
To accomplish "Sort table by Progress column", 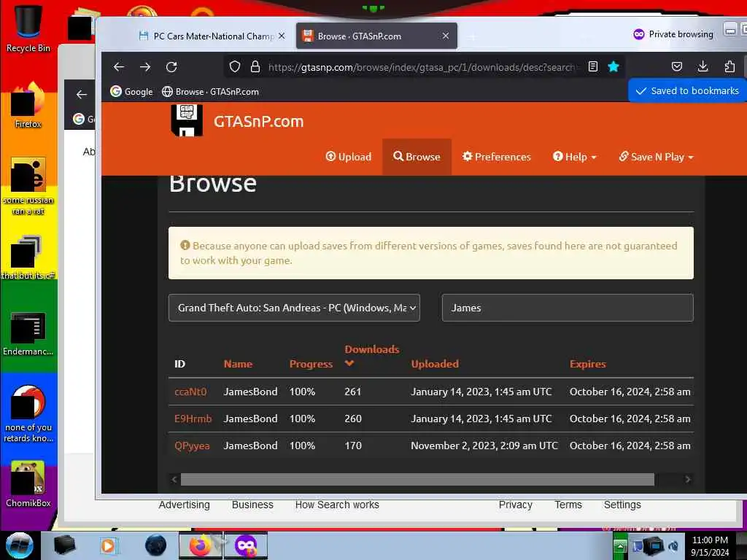I will click(x=311, y=364).
